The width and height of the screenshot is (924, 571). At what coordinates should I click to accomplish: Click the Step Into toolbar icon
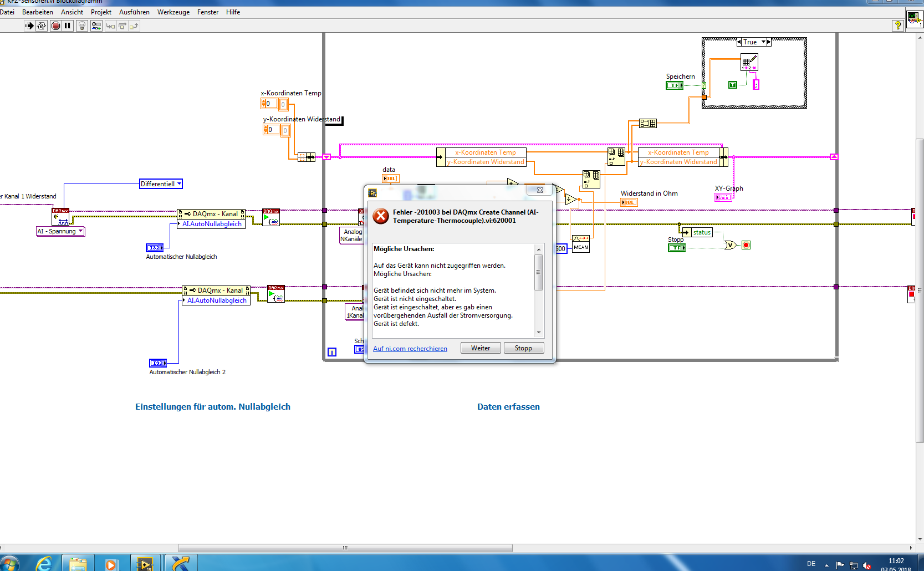click(x=111, y=26)
